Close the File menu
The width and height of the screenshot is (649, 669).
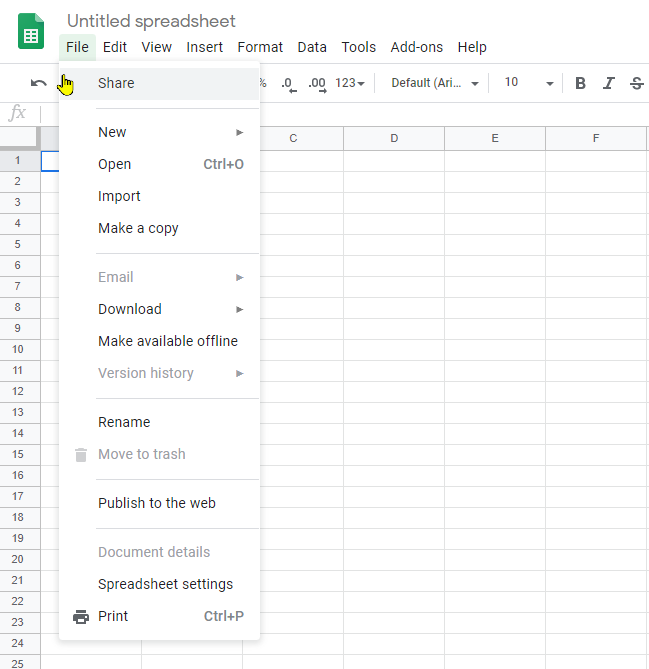[x=77, y=47]
